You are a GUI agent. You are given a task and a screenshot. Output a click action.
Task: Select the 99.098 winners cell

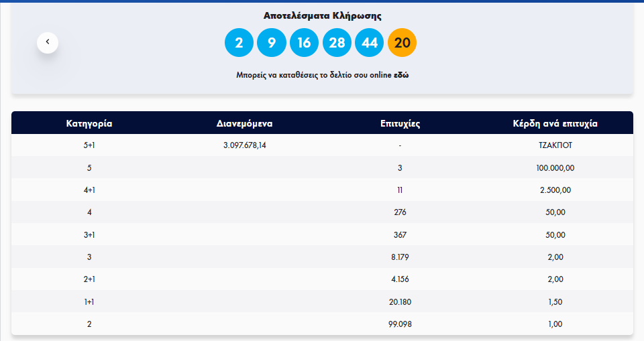[x=400, y=324]
